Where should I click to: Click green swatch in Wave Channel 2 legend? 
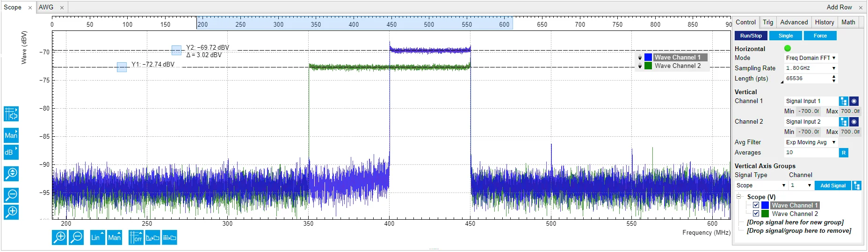click(648, 66)
